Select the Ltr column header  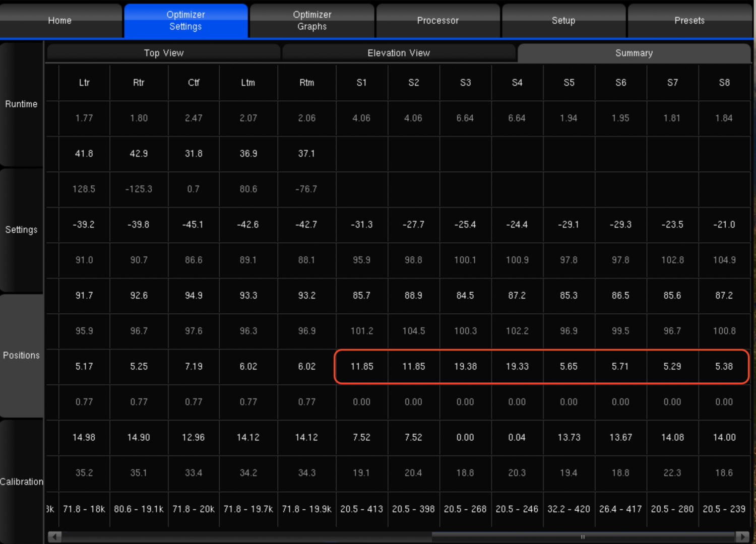(84, 83)
